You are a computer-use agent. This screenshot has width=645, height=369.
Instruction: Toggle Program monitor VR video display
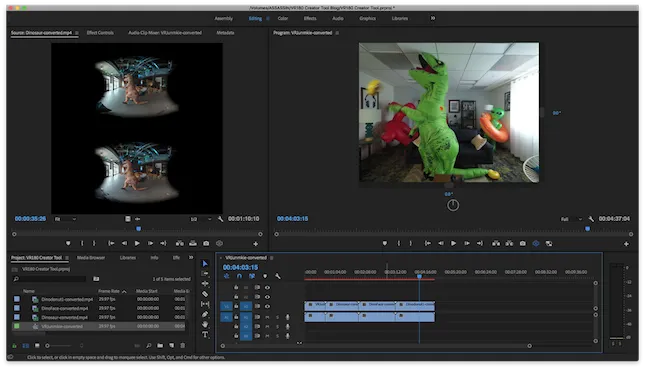point(536,244)
